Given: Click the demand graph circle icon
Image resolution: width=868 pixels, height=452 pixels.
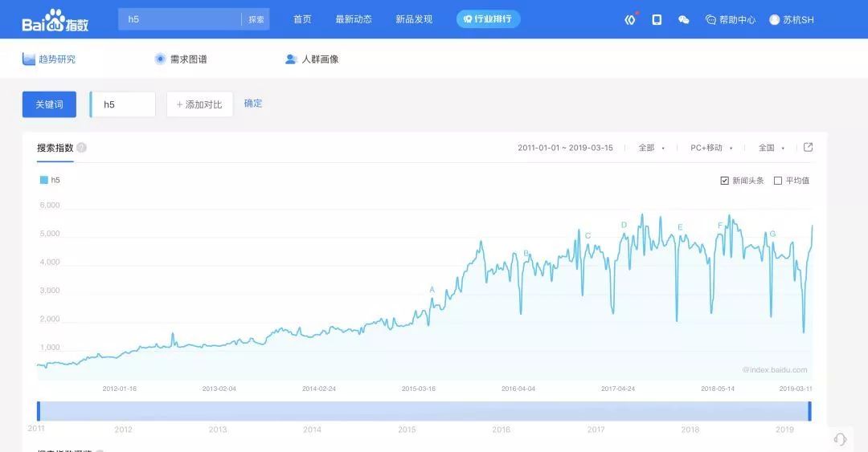Looking at the screenshot, I should [160, 59].
